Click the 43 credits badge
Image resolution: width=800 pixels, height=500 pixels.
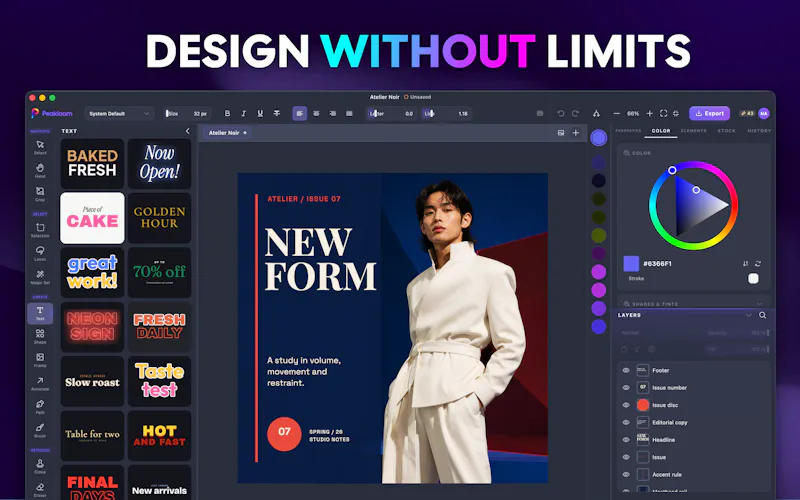pos(746,113)
